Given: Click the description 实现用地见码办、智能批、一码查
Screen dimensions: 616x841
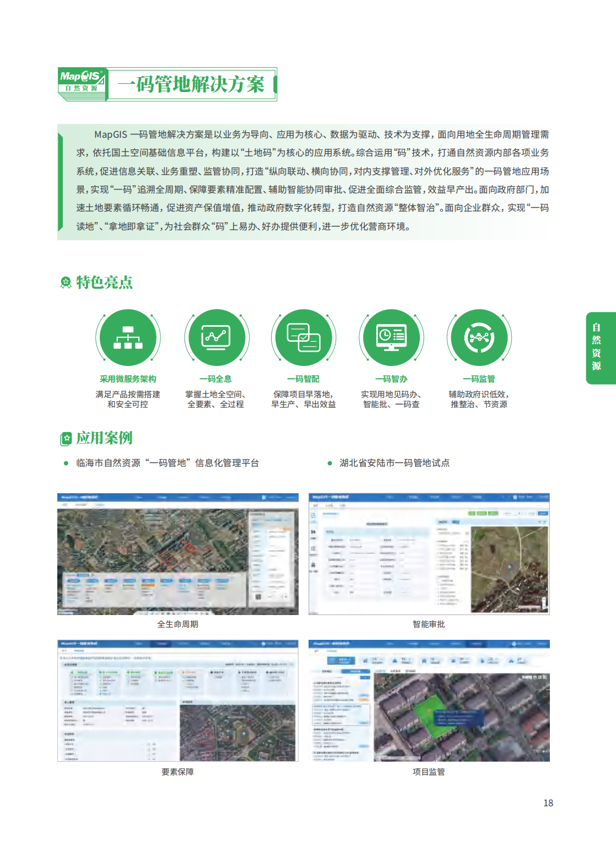Looking at the screenshot, I should (392, 400).
